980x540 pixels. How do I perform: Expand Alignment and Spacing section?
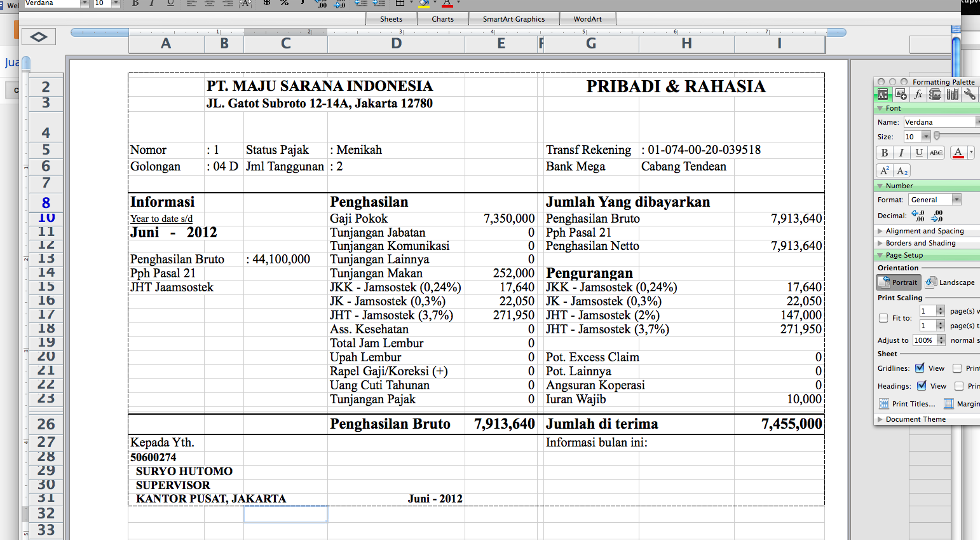(880, 231)
